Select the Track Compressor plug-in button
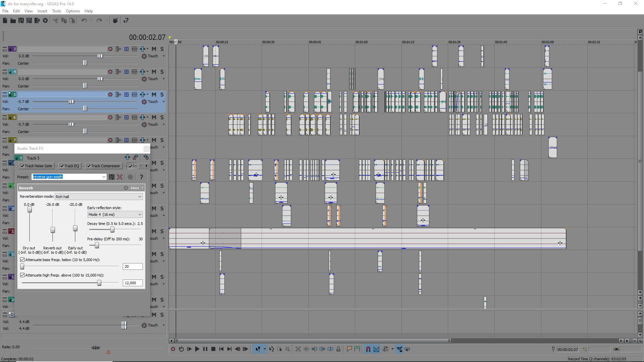The width and height of the screenshot is (644, 362). point(105,166)
